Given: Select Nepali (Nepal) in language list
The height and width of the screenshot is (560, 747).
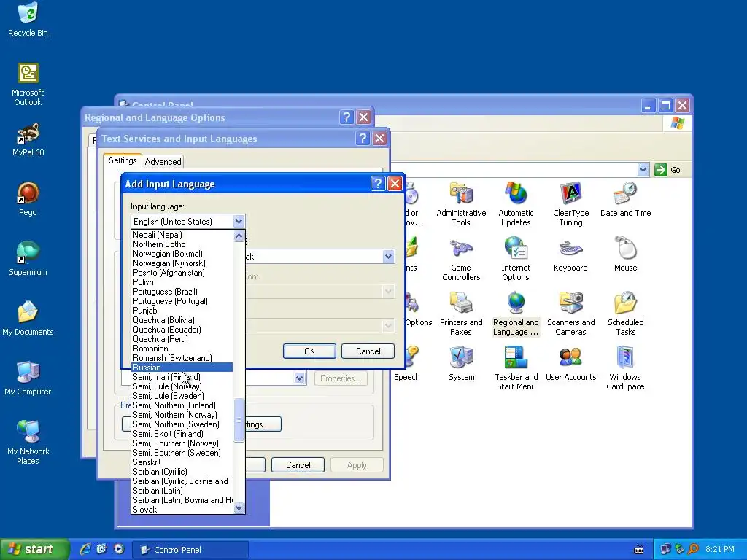Looking at the screenshot, I should coord(182,235).
